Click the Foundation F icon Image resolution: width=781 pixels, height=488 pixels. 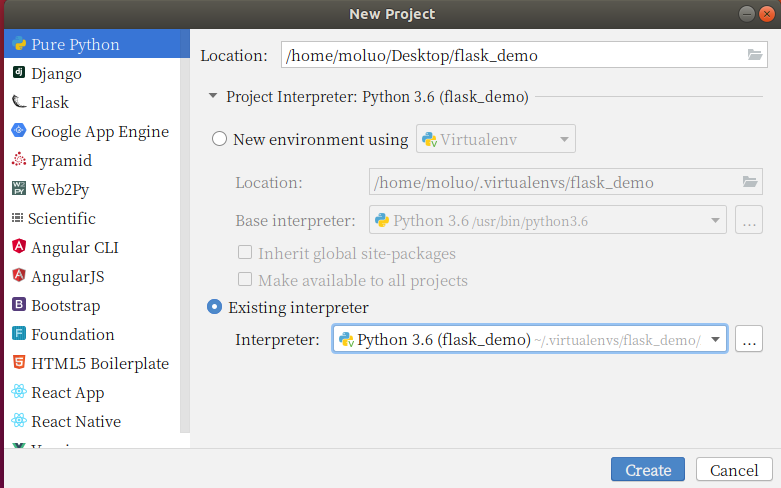19,333
